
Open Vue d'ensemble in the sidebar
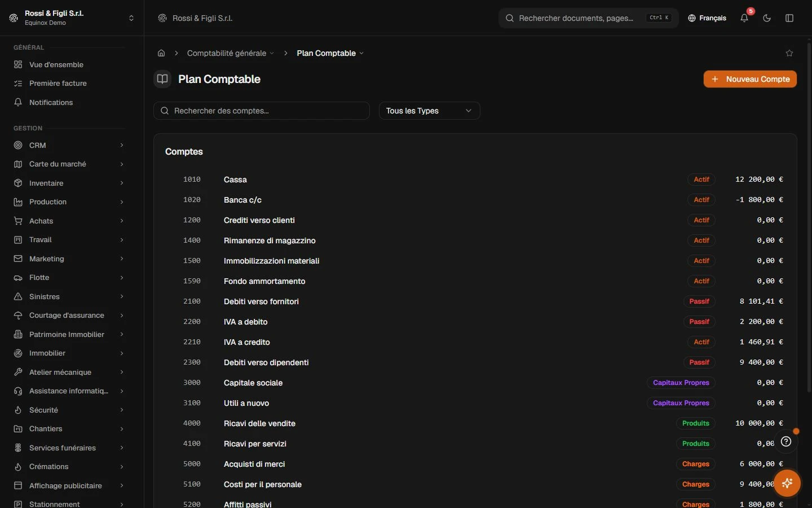pyautogui.click(x=69, y=64)
